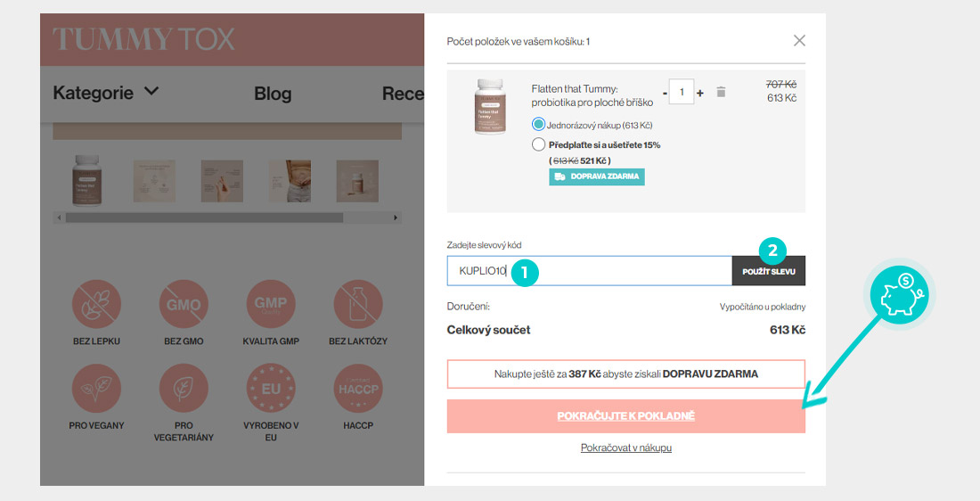Viewport: 980px width, 501px height.
Task: Click the gallery scrollbar right arrow
Action: point(396,218)
